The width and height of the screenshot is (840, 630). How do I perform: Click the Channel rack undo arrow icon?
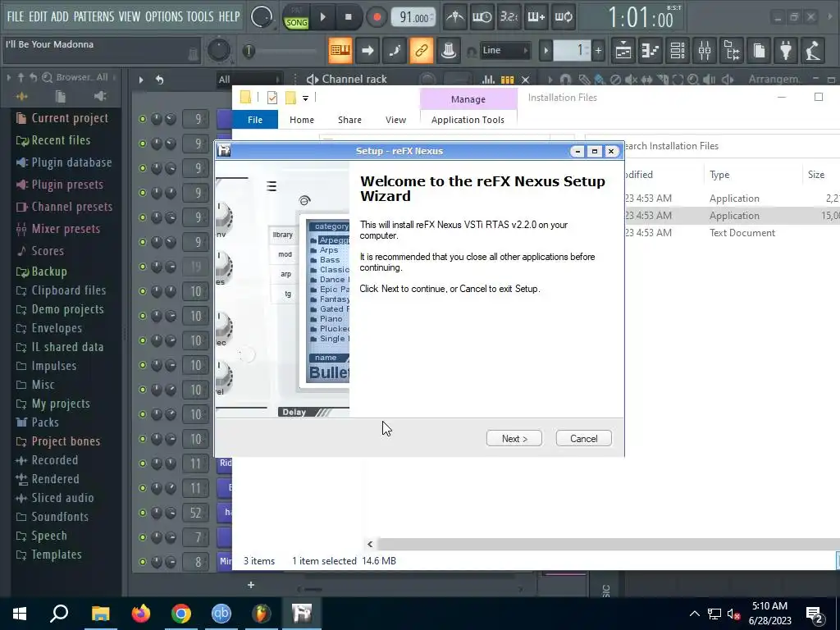click(159, 80)
